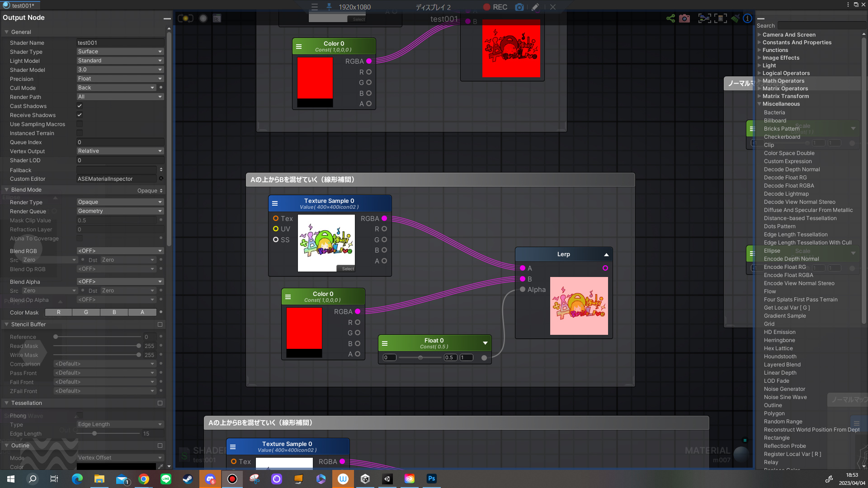Open Photoshop from the taskbar

(431, 479)
